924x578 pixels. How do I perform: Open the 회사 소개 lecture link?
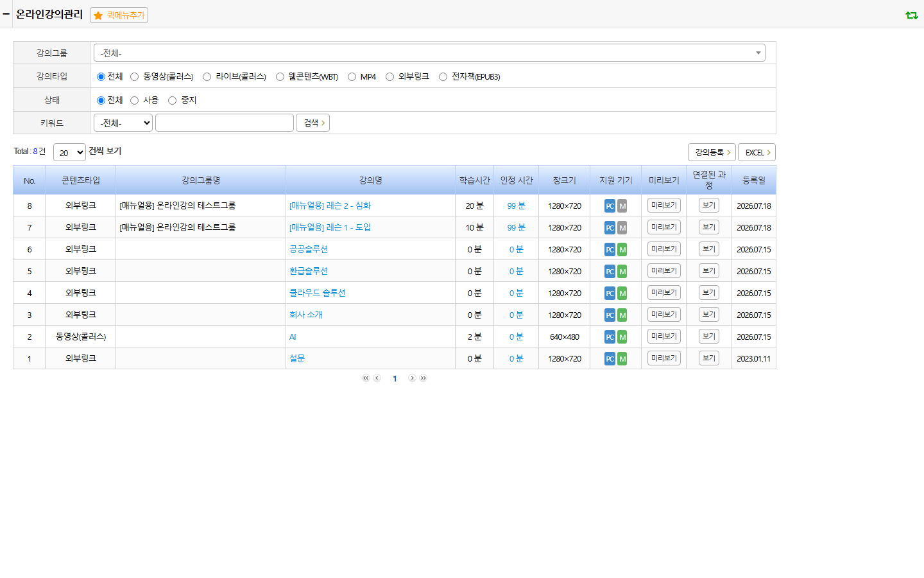[306, 315]
